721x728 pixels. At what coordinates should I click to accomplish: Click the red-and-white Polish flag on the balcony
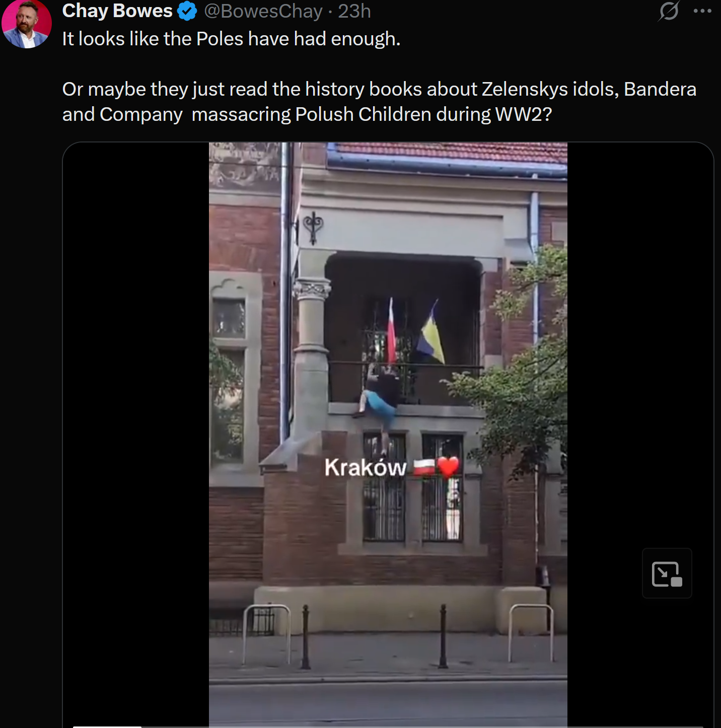[391, 331]
